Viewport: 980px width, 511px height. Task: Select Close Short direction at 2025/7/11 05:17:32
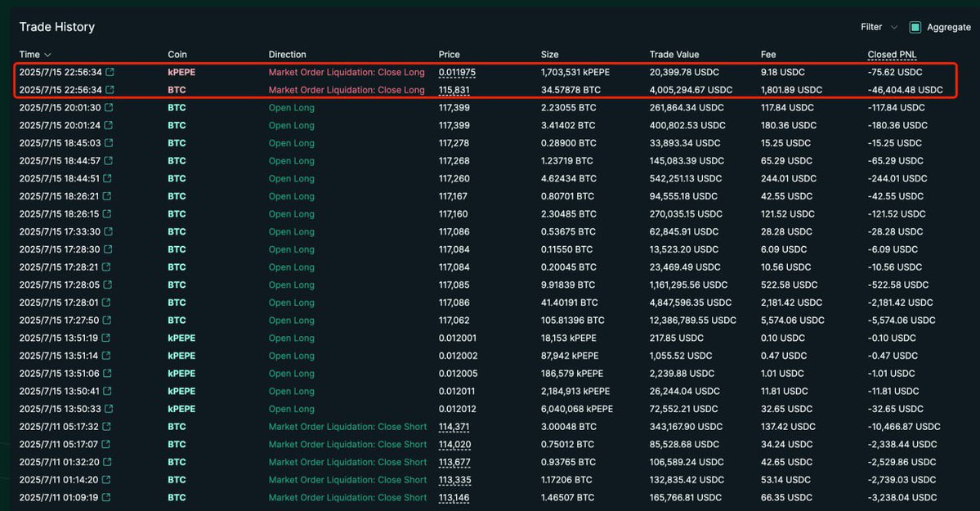pyautogui.click(x=347, y=427)
